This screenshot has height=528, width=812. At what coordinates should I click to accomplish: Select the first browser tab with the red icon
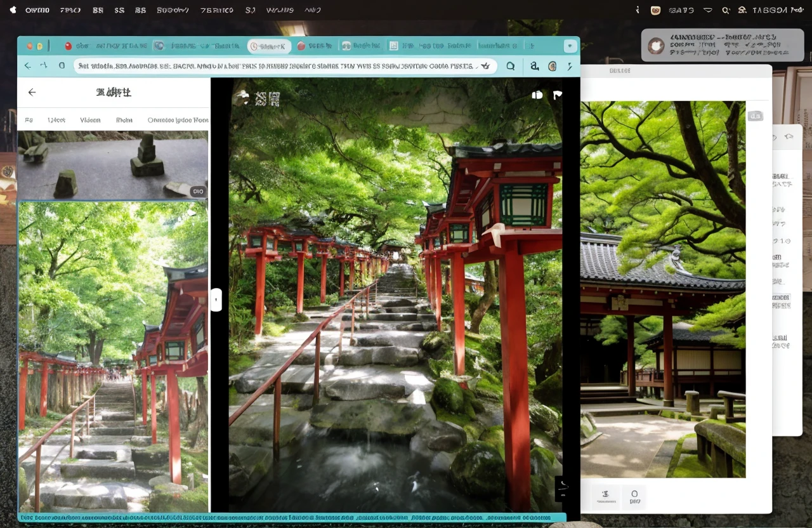coord(105,46)
